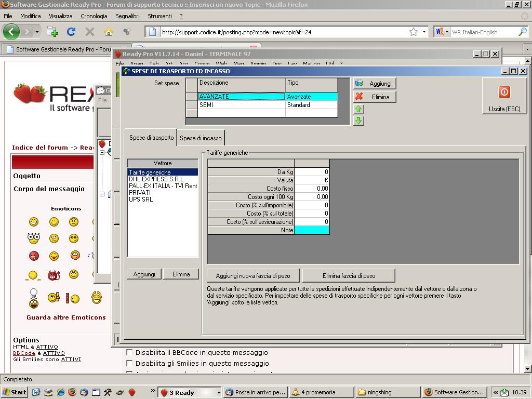Expand hidden quick launch icons chevron
The width and height of the screenshot is (532, 399).
(x=153, y=391)
